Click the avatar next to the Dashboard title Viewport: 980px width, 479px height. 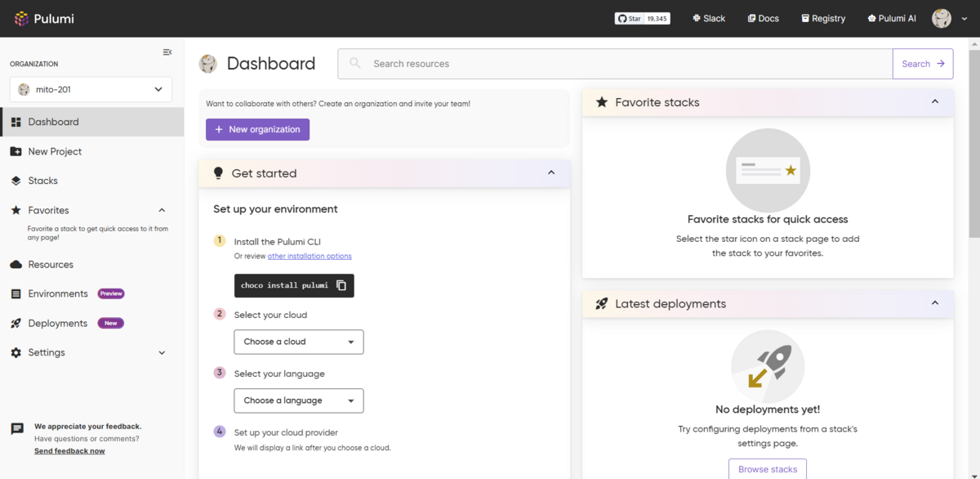point(208,64)
